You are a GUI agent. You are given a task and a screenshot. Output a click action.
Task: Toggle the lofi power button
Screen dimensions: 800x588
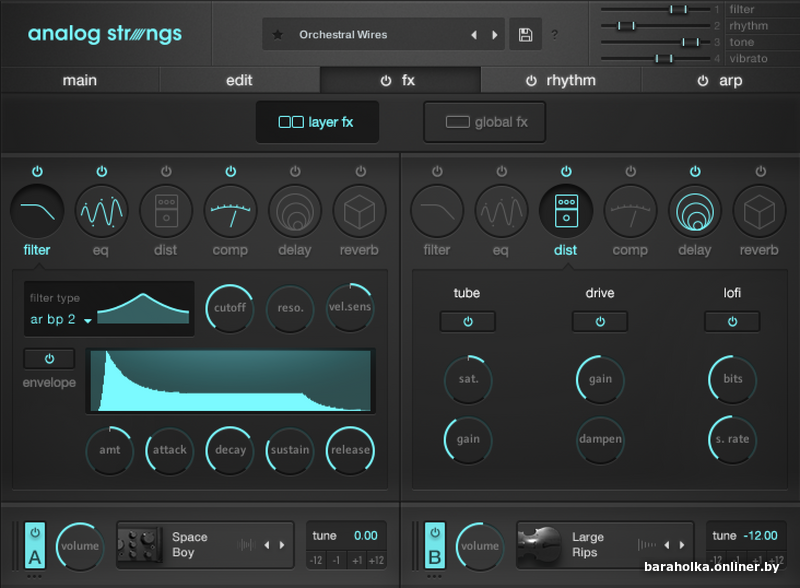pyautogui.click(x=732, y=321)
